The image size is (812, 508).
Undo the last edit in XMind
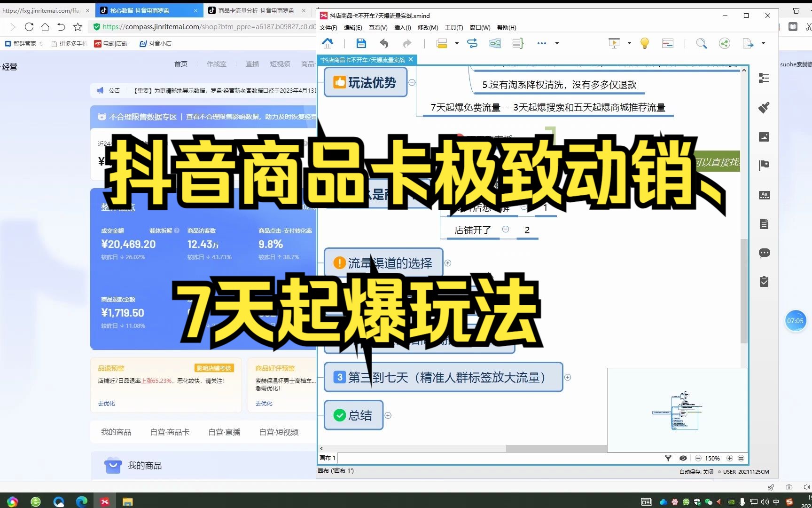384,43
